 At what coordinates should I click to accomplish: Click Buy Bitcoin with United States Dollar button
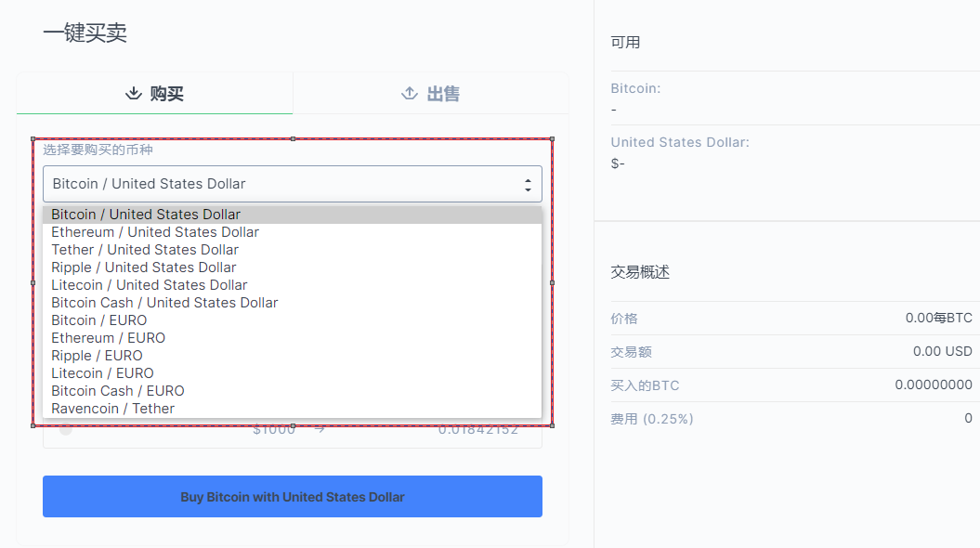pos(293,497)
